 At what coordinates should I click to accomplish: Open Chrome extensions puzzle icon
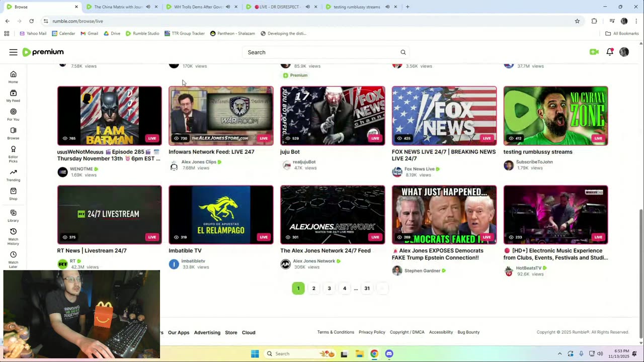pyautogui.click(x=594, y=21)
